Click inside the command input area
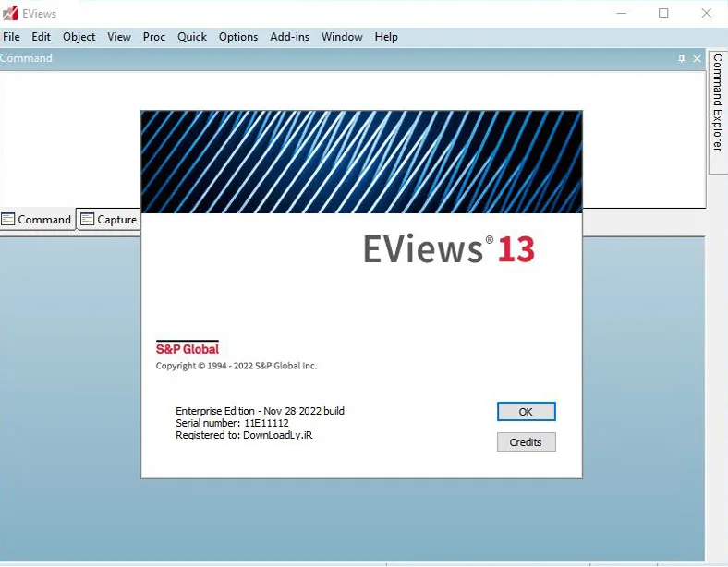The height and width of the screenshot is (567, 728). click(x=69, y=139)
